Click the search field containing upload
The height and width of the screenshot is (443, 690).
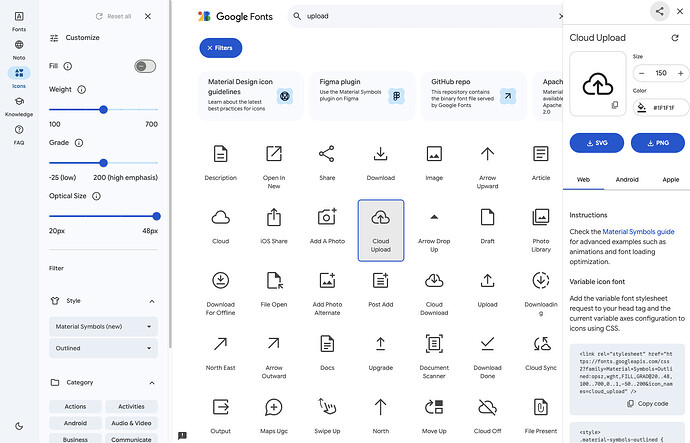click(427, 16)
